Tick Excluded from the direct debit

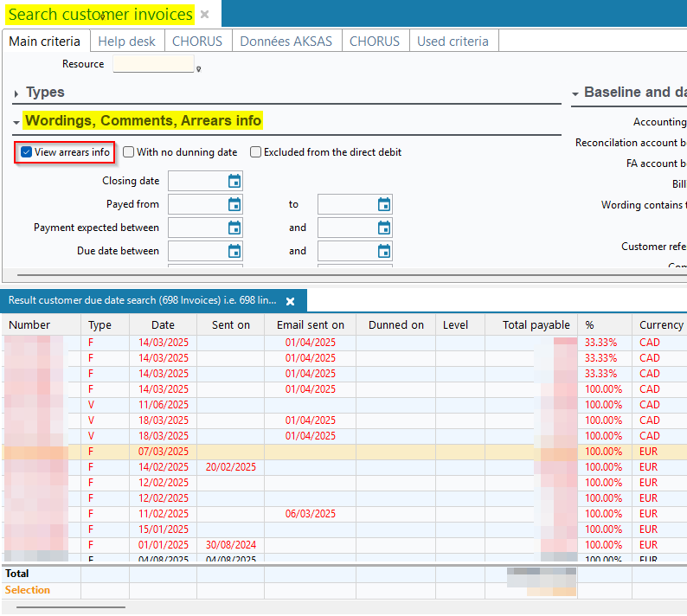coord(256,152)
